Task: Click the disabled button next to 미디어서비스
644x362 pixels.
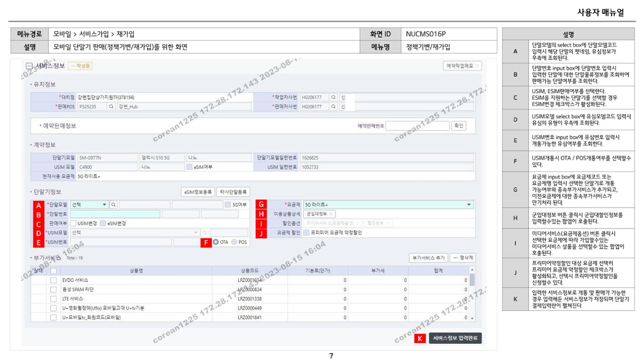Action: [x=379, y=223]
